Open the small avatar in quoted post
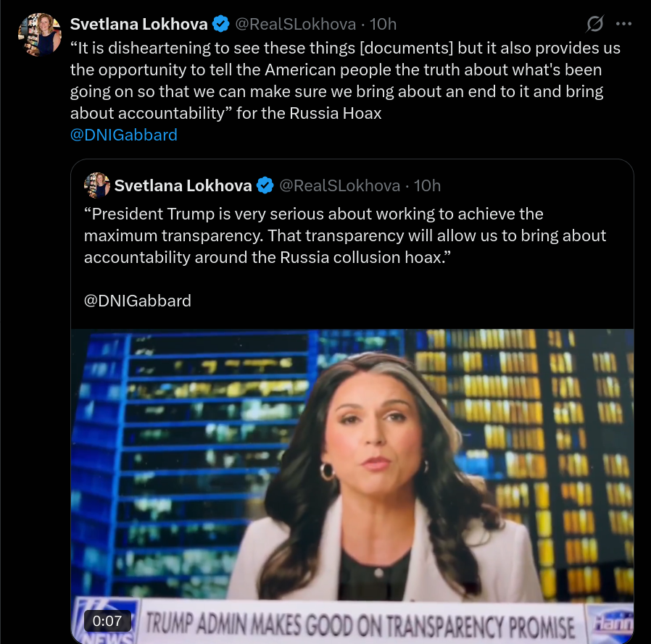 (97, 185)
